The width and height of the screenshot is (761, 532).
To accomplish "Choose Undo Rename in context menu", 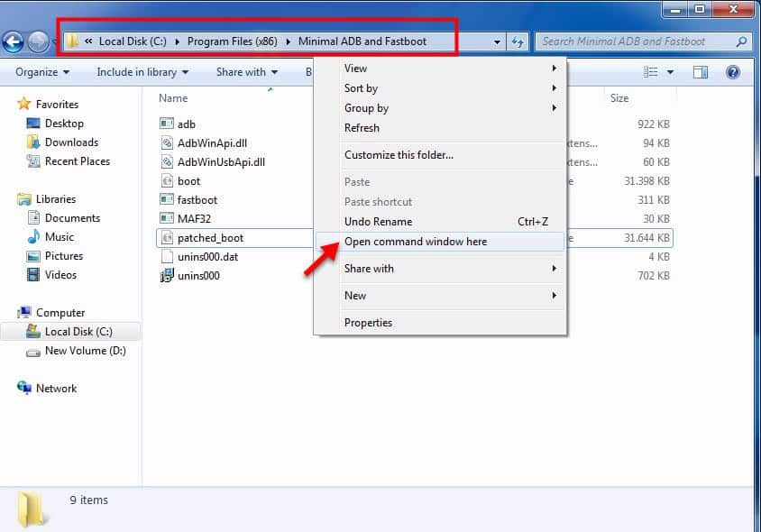I will tap(440, 222).
